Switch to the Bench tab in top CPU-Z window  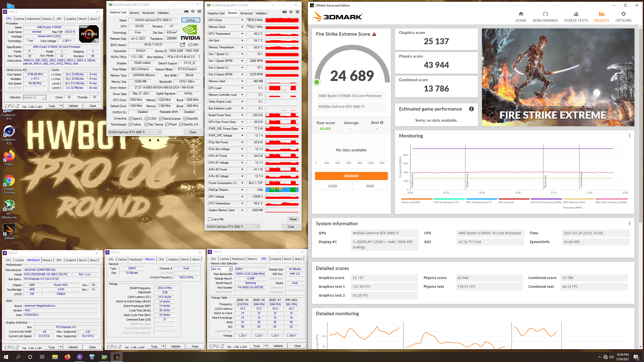click(x=83, y=19)
